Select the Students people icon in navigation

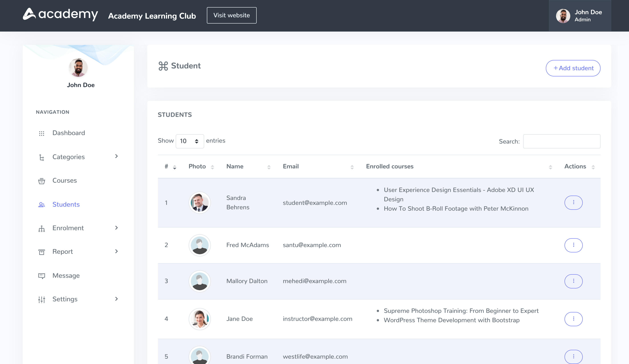pos(42,205)
